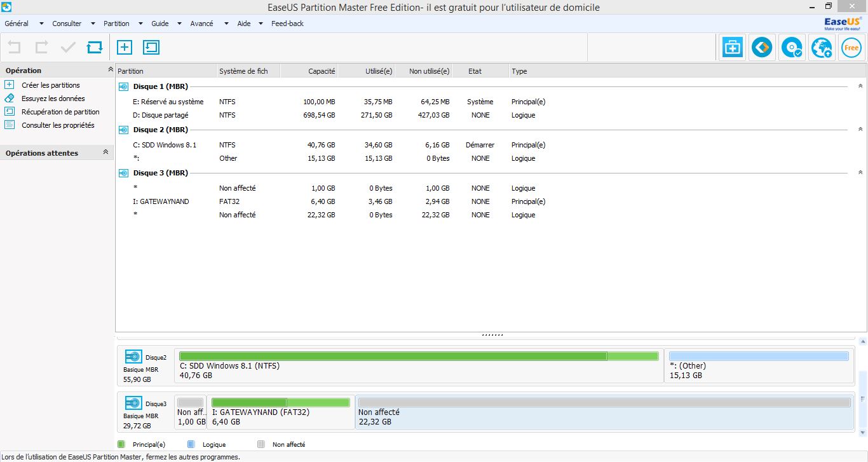
Task: Select the 22,32 GB Non affecté disk map block
Action: (604, 412)
